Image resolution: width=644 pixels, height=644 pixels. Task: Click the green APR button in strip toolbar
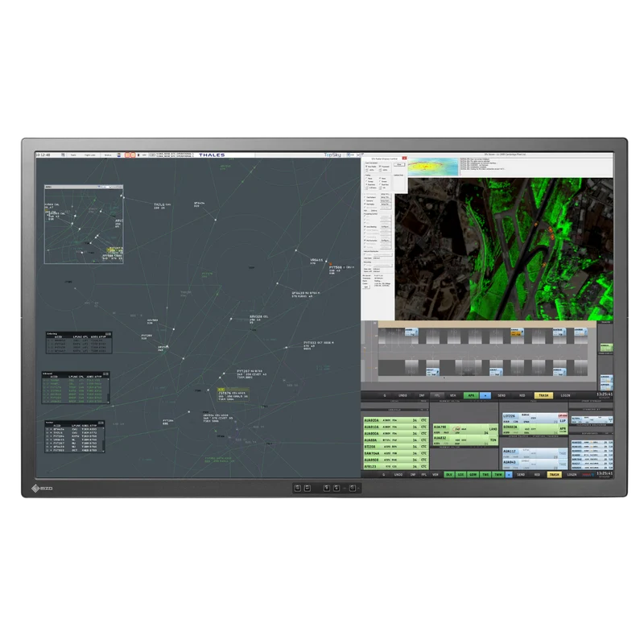tap(471, 395)
